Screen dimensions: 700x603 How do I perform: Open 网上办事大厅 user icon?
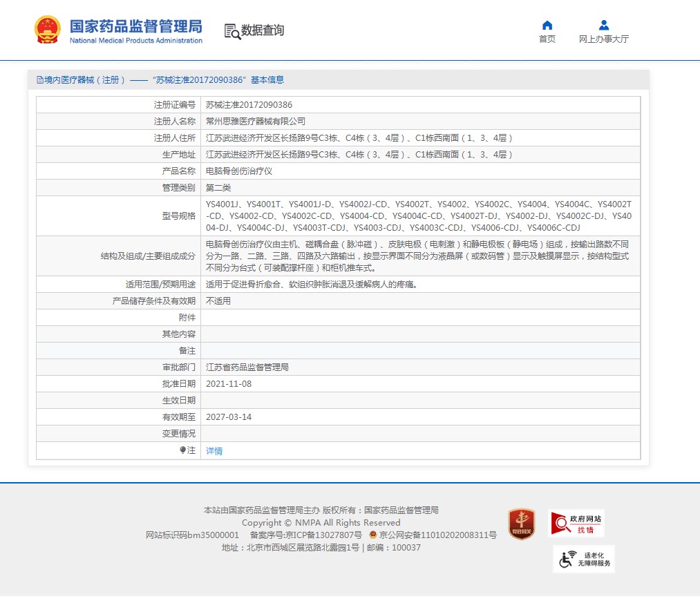[x=603, y=25]
